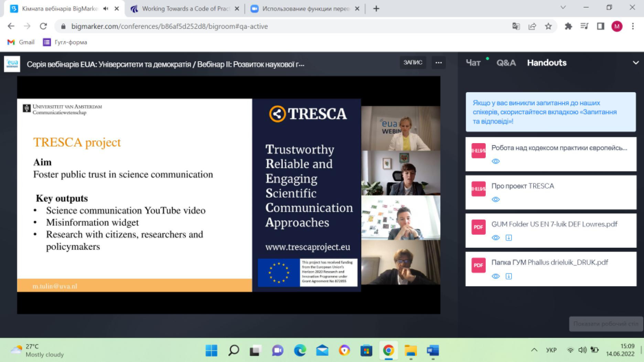Switch to the Чат tab
The height and width of the screenshot is (362, 644).
pyautogui.click(x=473, y=63)
